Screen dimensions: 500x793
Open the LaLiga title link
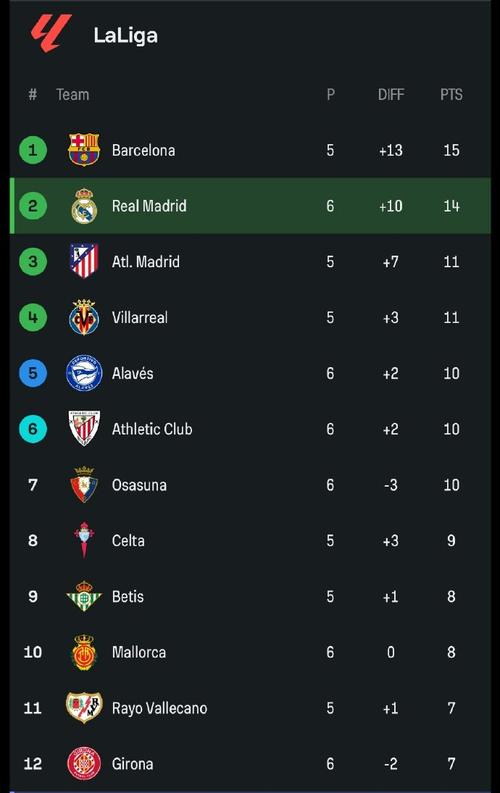[125, 35]
